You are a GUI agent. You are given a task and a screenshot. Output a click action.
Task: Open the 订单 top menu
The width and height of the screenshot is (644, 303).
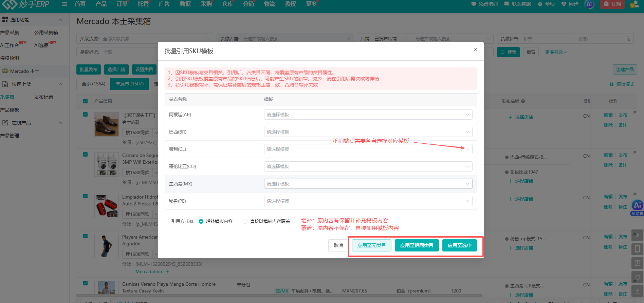[x=122, y=4]
